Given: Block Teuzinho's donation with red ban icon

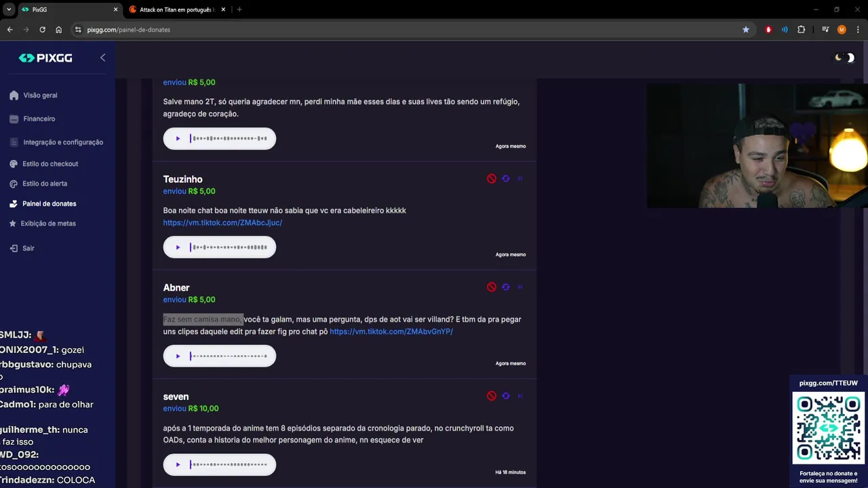Looking at the screenshot, I should [x=492, y=179].
